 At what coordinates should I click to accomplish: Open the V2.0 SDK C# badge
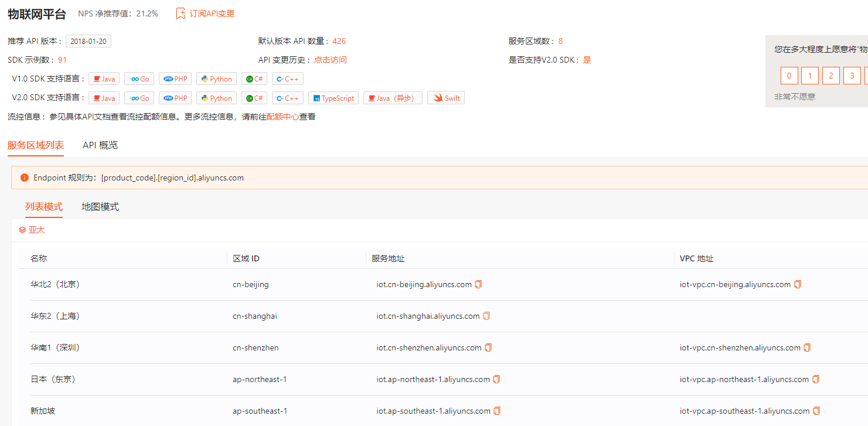pyautogui.click(x=254, y=98)
